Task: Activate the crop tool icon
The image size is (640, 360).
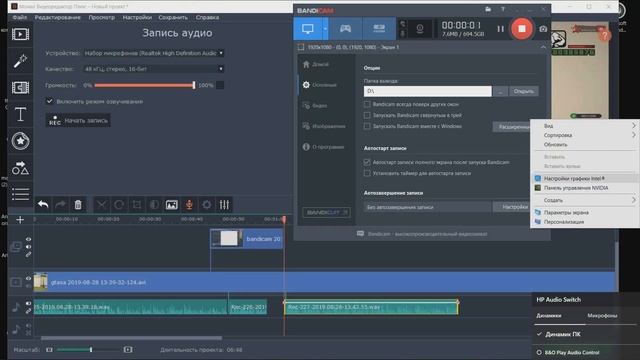Action: tap(137, 204)
